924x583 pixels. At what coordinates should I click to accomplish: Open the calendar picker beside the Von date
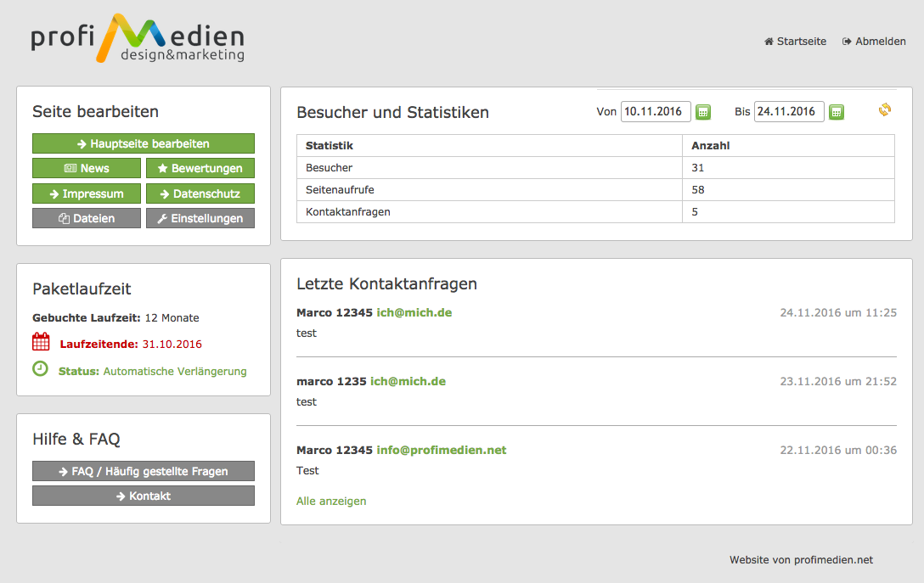point(703,112)
